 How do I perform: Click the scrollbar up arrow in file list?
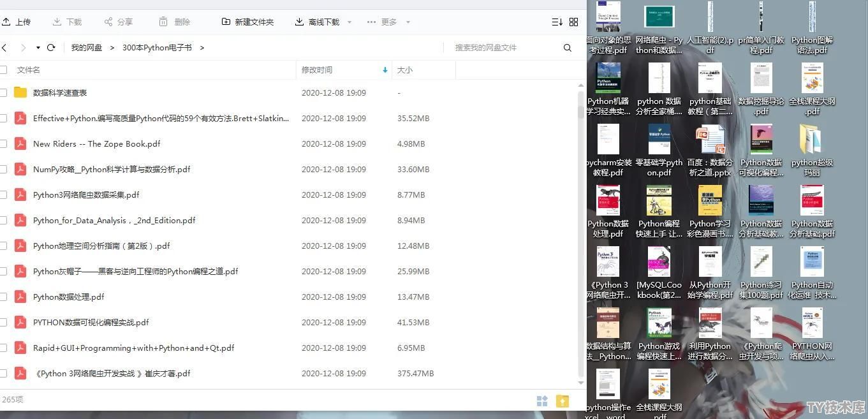click(x=580, y=85)
